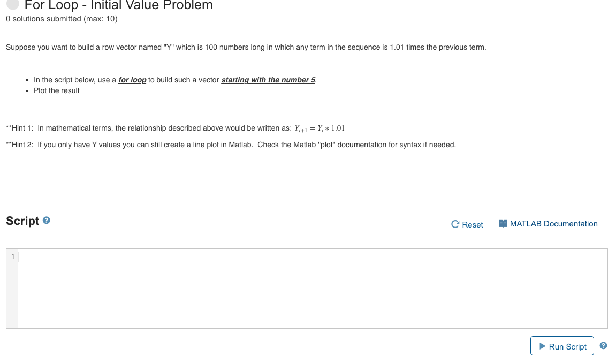Click the starting with the number 5 text
616x364 pixels.
[267, 80]
